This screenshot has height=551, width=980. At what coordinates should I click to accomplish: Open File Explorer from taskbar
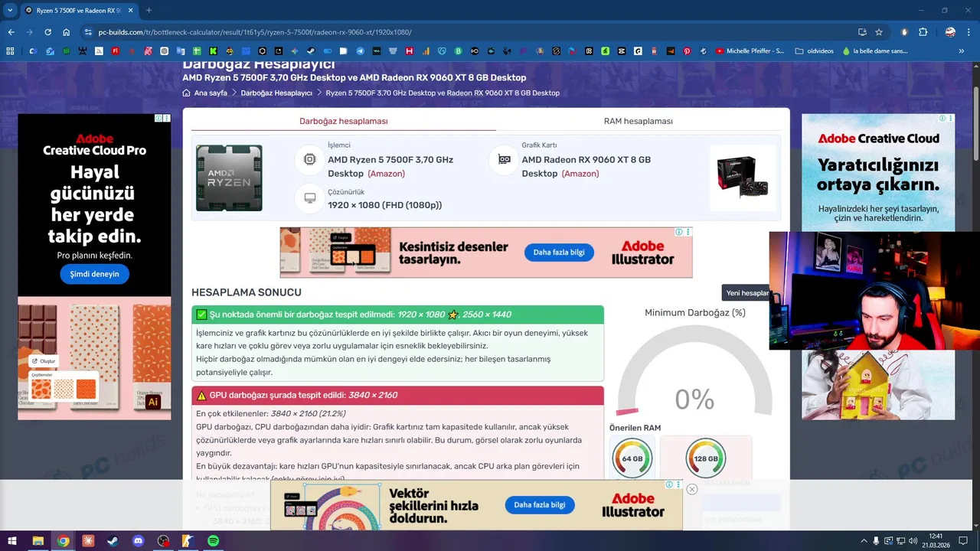[x=38, y=541]
